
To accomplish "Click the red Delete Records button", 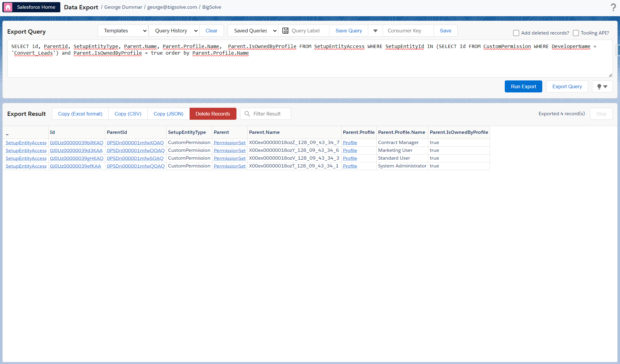I will click(213, 114).
